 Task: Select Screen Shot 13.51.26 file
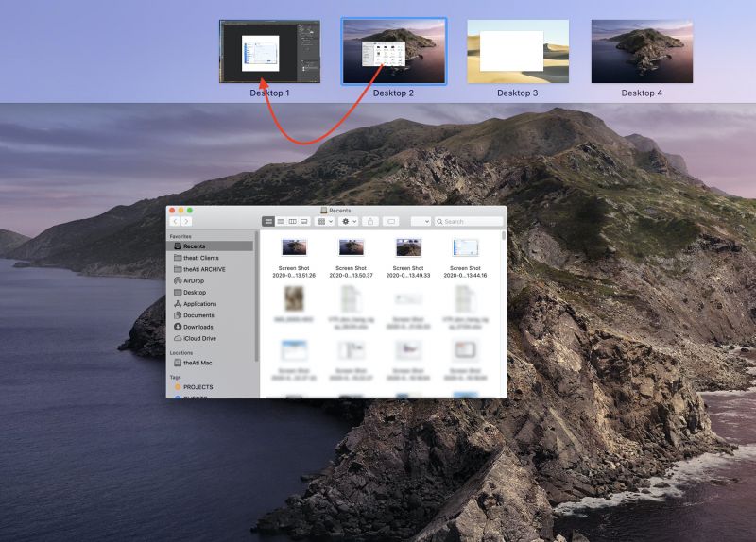click(294, 258)
